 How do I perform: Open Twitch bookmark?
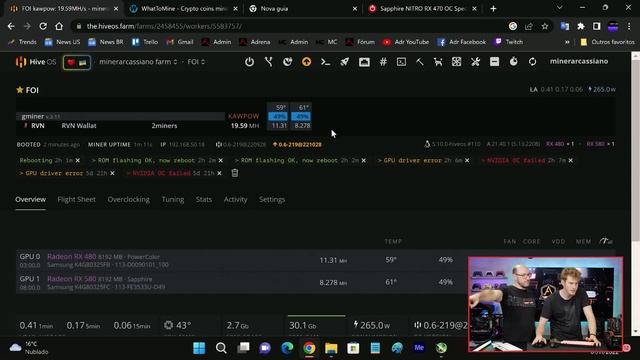(x=509, y=42)
